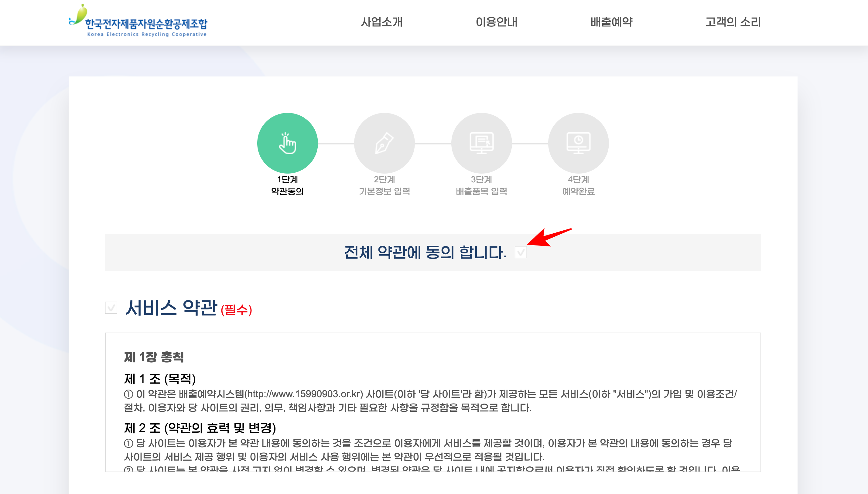Click the step 1 약관동의 hand icon

tap(287, 143)
